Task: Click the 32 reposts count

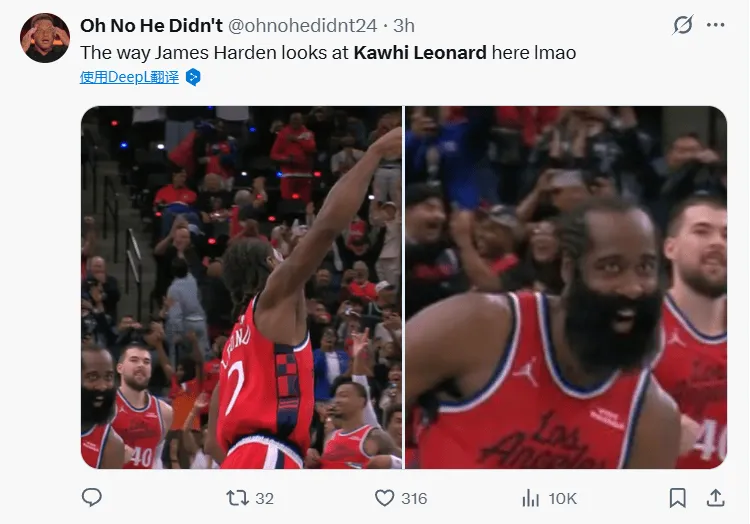Action: (265, 499)
